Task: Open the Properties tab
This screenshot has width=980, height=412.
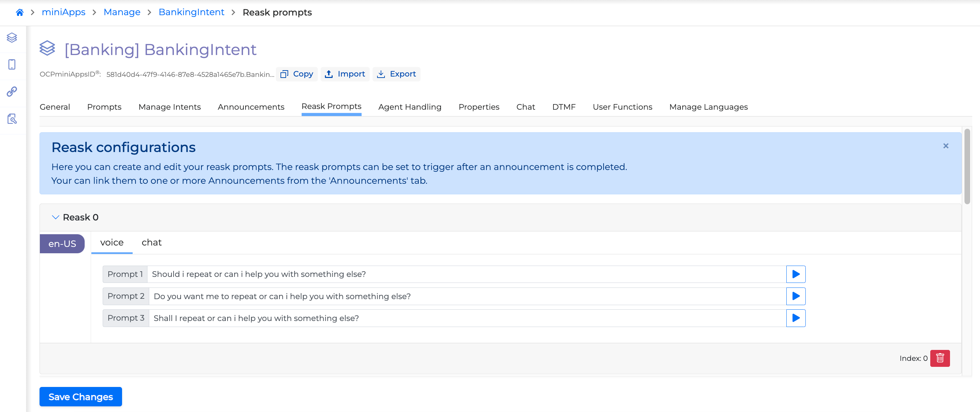Action: (479, 107)
